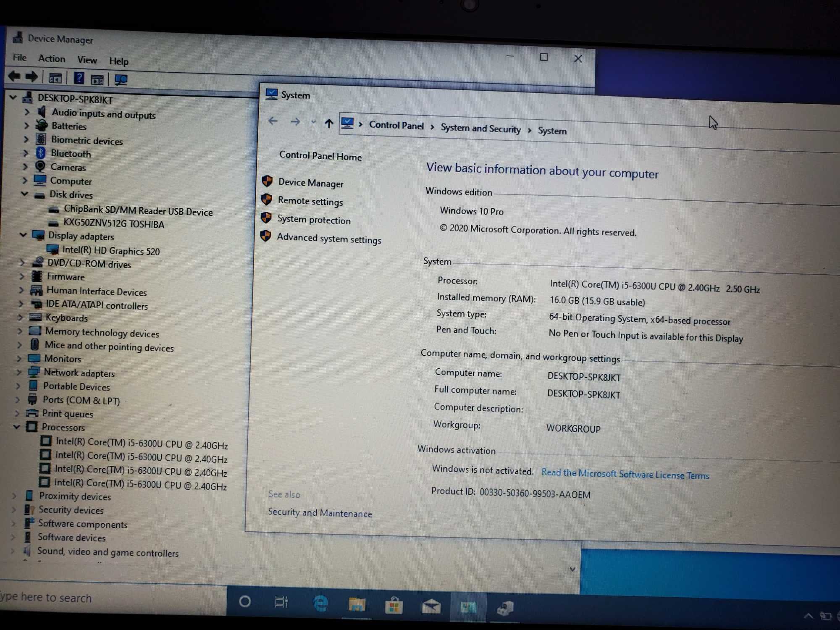Switch to Control Panel System taskbar button
The height and width of the screenshot is (630, 840).
(x=468, y=607)
